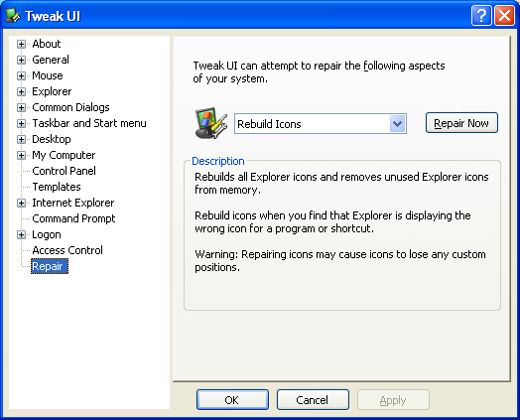The height and width of the screenshot is (420, 520).
Task: Select General in the tree
Action: click(51, 60)
